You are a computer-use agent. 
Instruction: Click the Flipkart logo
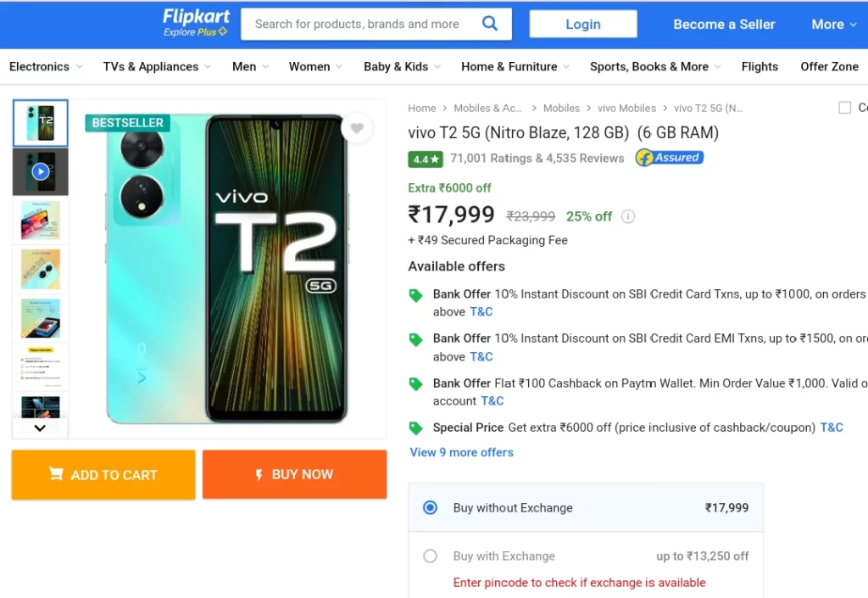(196, 23)
